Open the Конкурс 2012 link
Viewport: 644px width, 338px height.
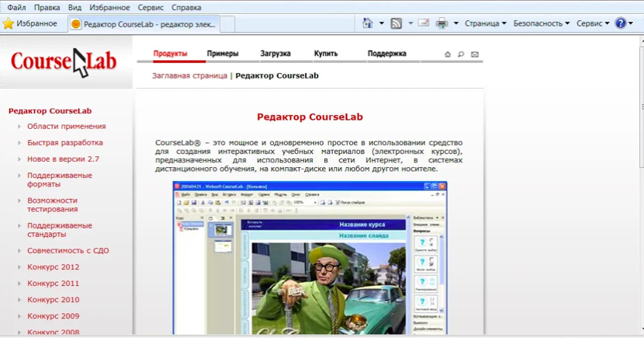tap(54, 267)
